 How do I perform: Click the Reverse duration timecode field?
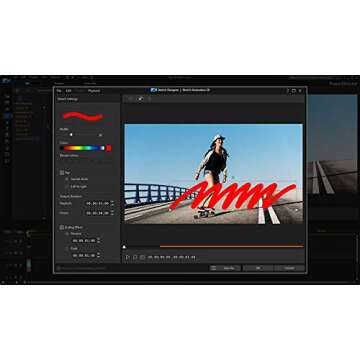[x=84, y=240]
